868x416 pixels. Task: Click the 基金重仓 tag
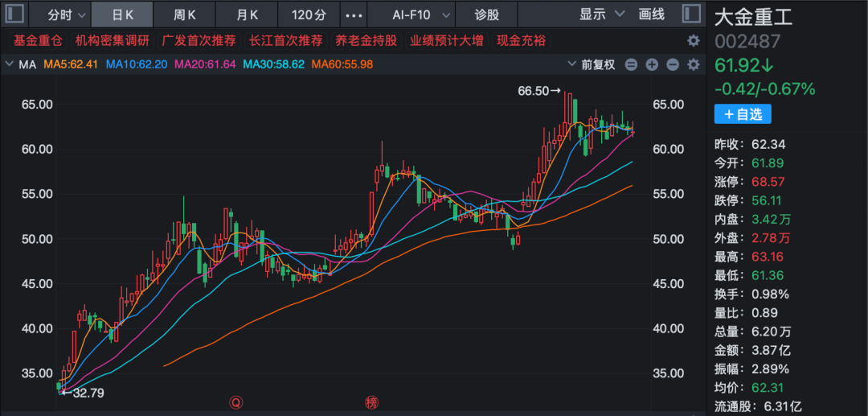coord(36,40)
